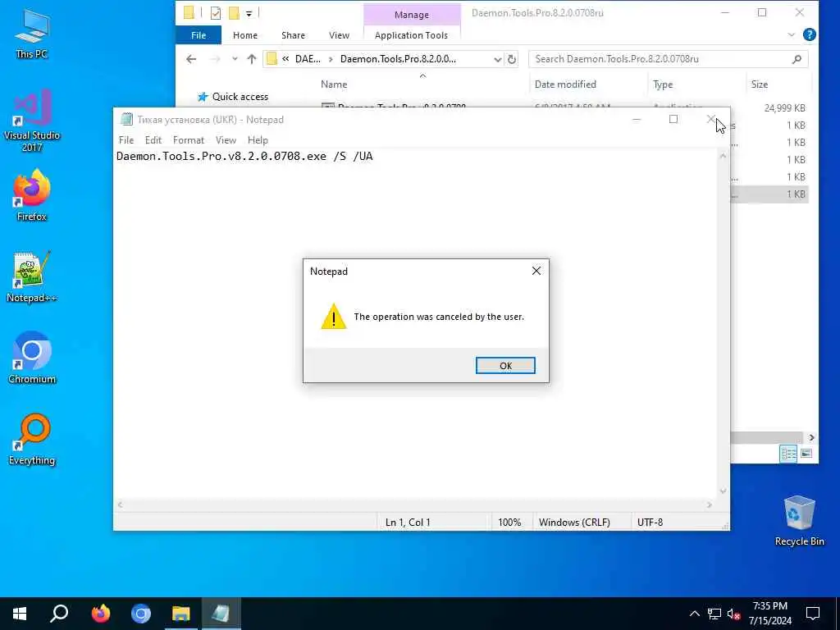Viewport: 840px width, 630px height.
Task: Expand the recent locations dropdown in Explorer
Action: click(235, 59)
